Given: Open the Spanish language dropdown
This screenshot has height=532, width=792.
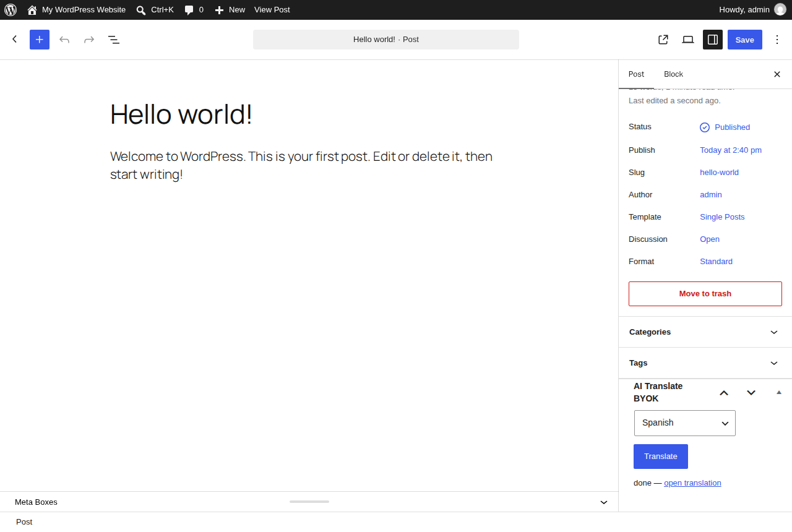Looking at the screenshot, I should (x=685, y=423).
